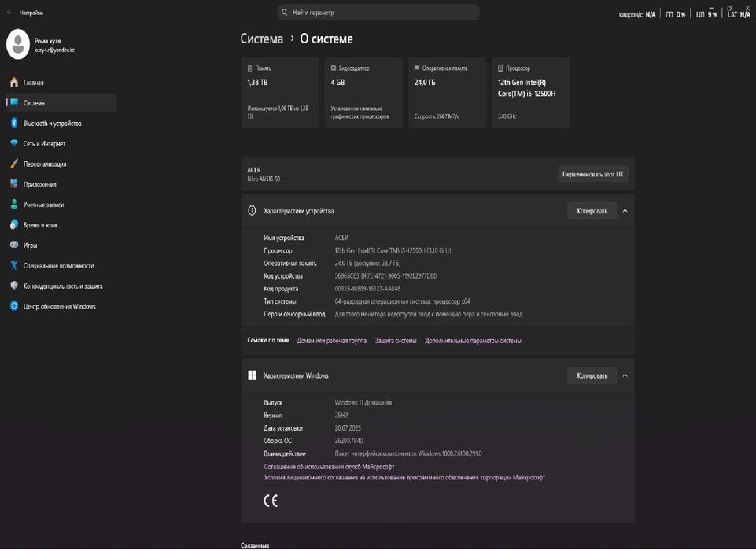Screen dimensions: 756x551
Task: Click the CE certification mark
Action: [x=271, y=501]
